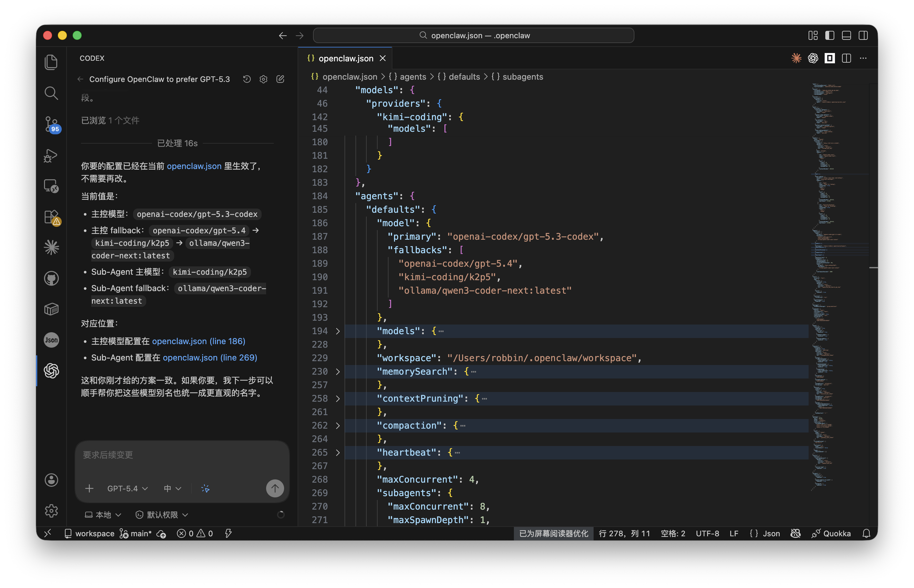Click the 要求后续变更 message input field

(x=182, y=456)
